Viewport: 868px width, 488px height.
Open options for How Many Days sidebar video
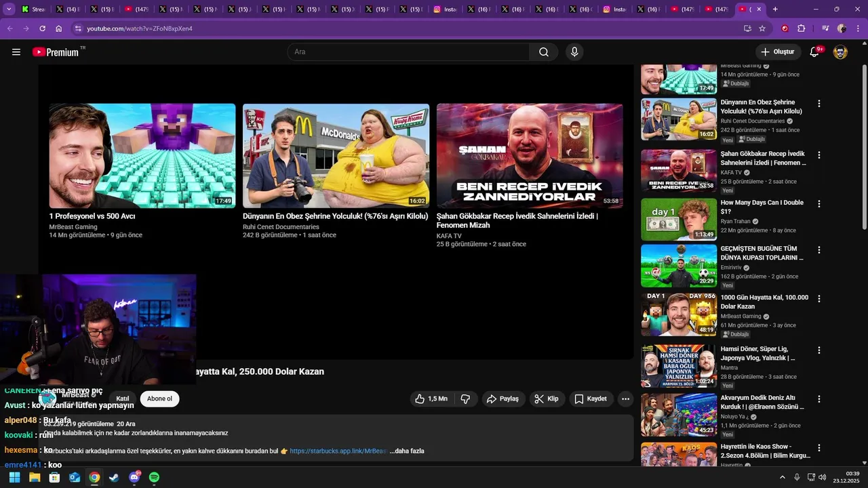tap(818, 204)
